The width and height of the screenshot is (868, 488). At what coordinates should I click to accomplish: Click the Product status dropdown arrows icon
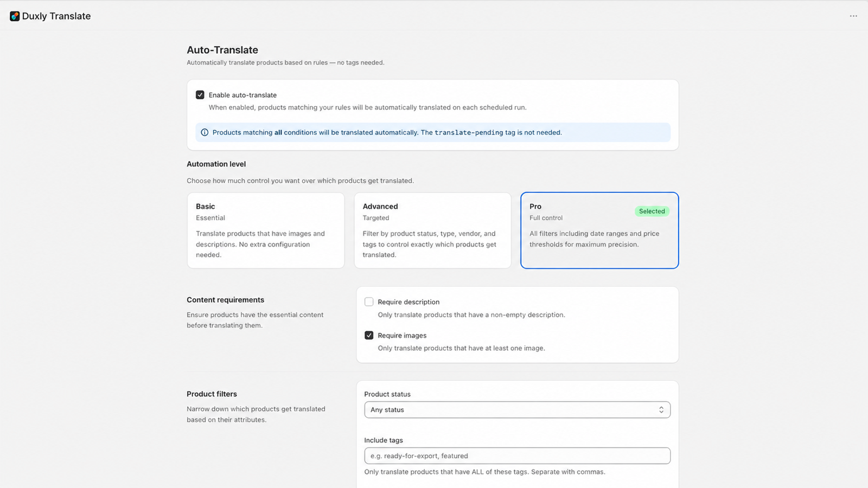(661, 410)
